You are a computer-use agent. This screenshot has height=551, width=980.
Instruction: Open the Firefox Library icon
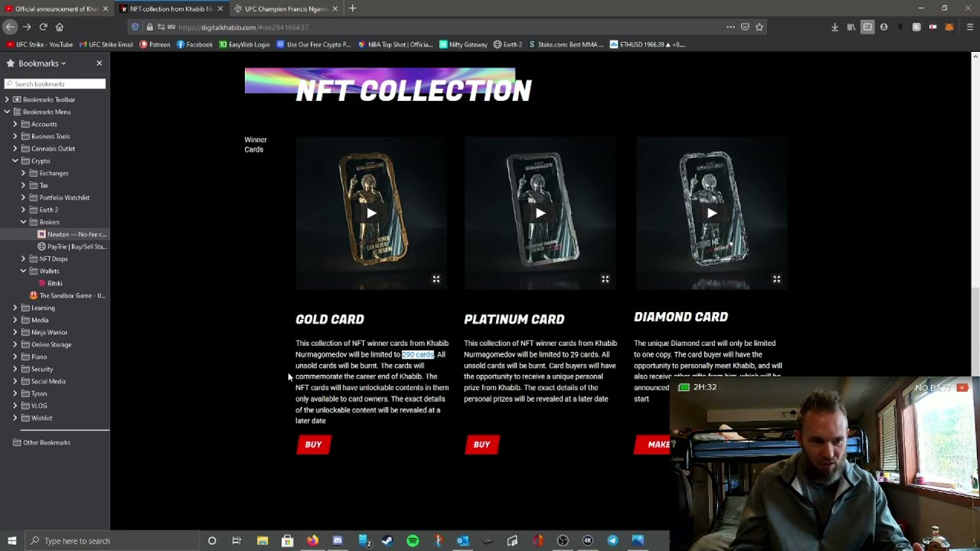pos(851,27)
